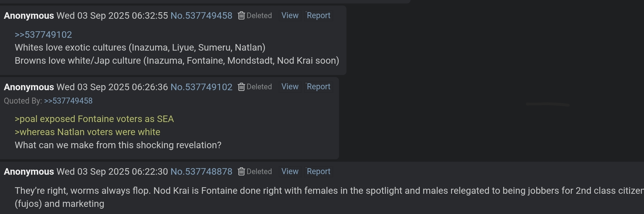Screen dimensions: 644x214
Task: Click post number No.537749102 in header
Action: pyautogui.click(x=201, y=87)
